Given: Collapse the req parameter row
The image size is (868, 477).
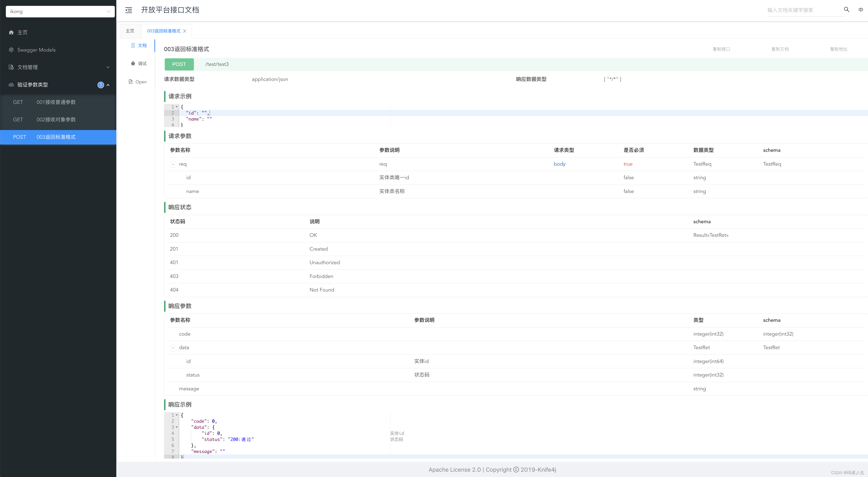Looking at the screenshot, I should (x=173, y=164).
